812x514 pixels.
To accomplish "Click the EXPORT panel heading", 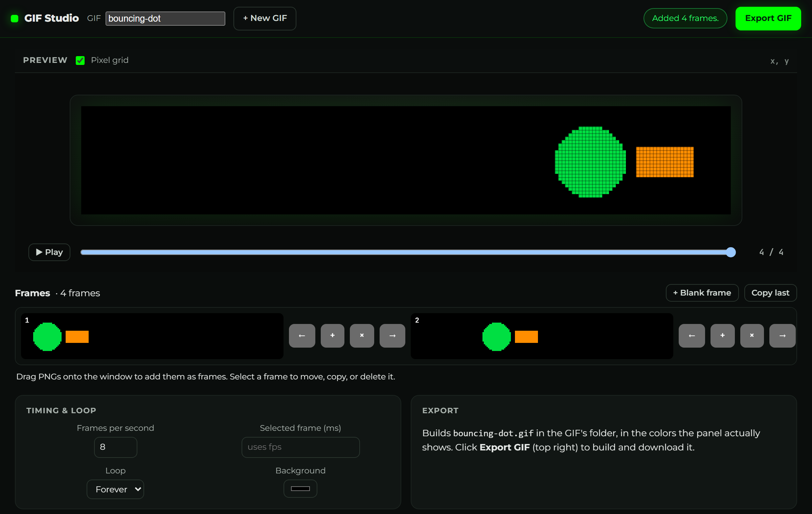I will pyautogui.click(x=440, y=410).
